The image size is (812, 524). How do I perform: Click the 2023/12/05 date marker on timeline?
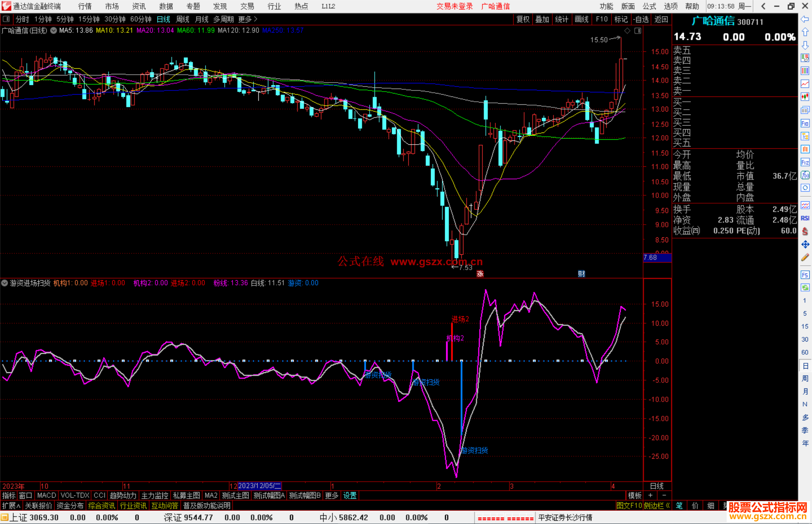(x=259, y=486)
